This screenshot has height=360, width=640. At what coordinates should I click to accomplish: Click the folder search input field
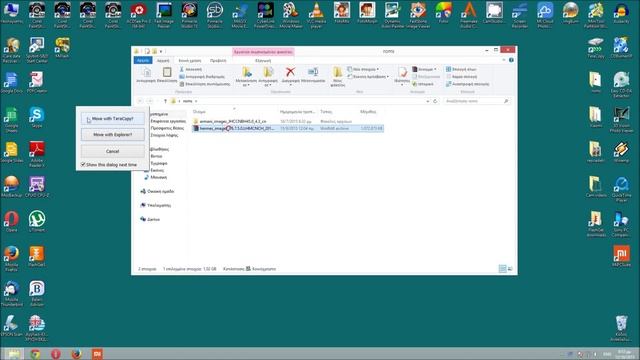pos(476,101)
